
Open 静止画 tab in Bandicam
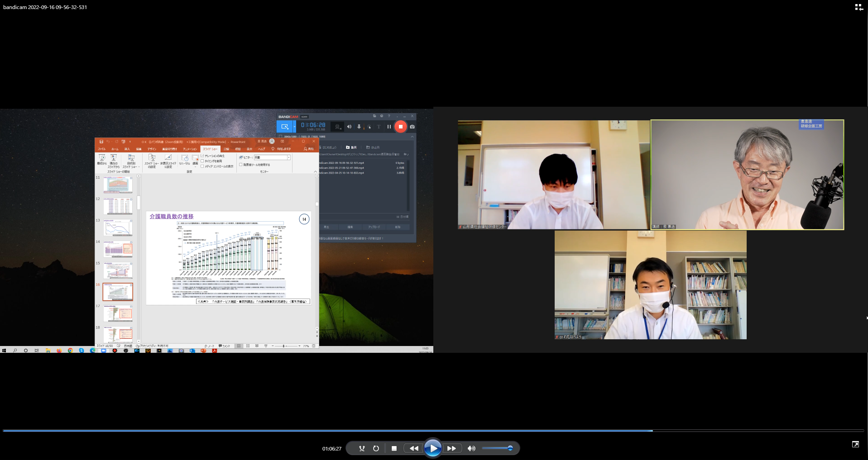click(x=373, y=147)
